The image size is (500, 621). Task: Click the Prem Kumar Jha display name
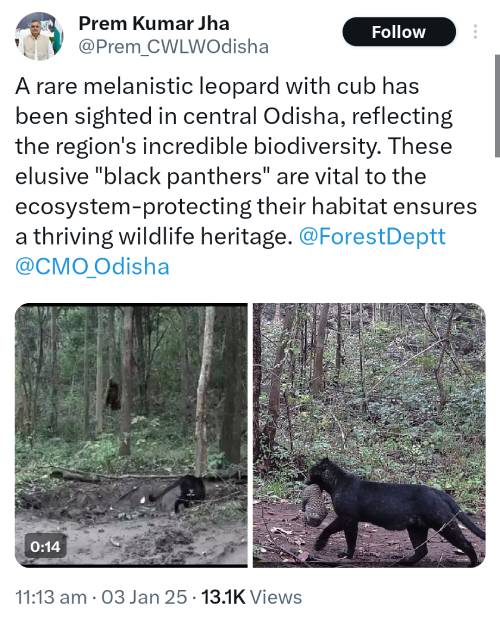click(154, 23)
